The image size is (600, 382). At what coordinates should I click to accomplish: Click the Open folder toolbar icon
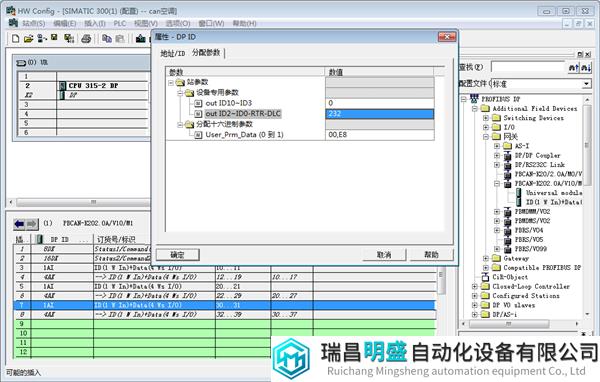pyautogui.click(x=28, y=38)
